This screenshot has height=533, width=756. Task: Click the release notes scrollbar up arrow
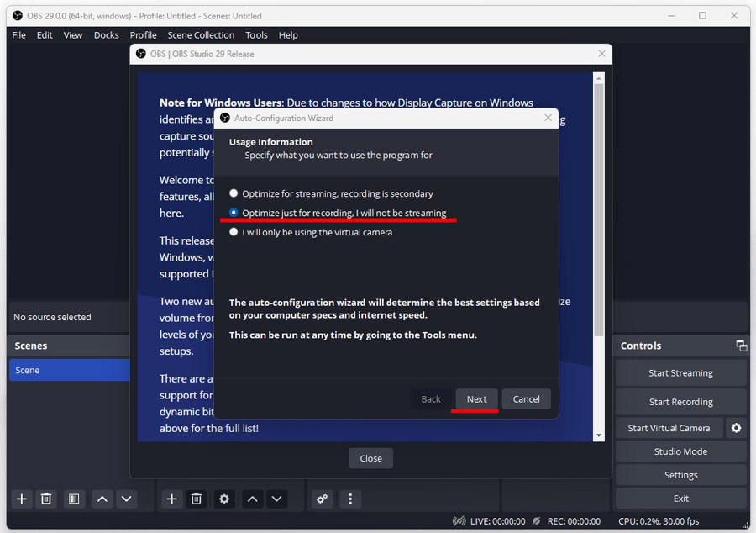[599, 78]
